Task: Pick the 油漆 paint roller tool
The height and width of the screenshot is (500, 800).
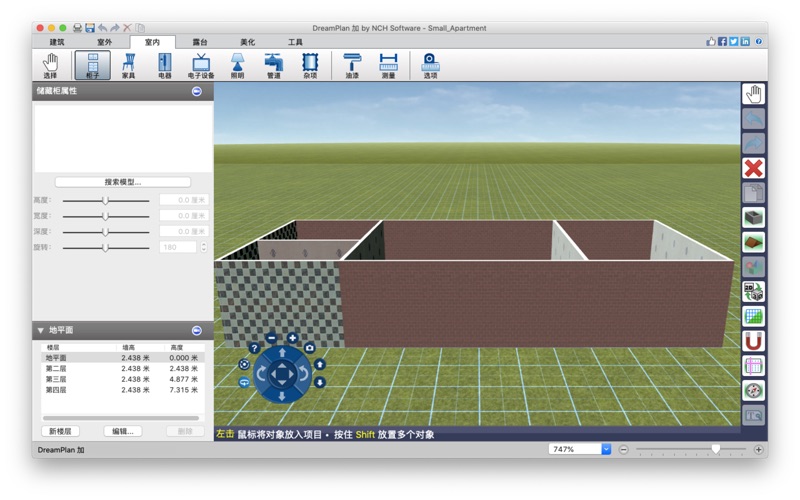Action: coord(352,65)
